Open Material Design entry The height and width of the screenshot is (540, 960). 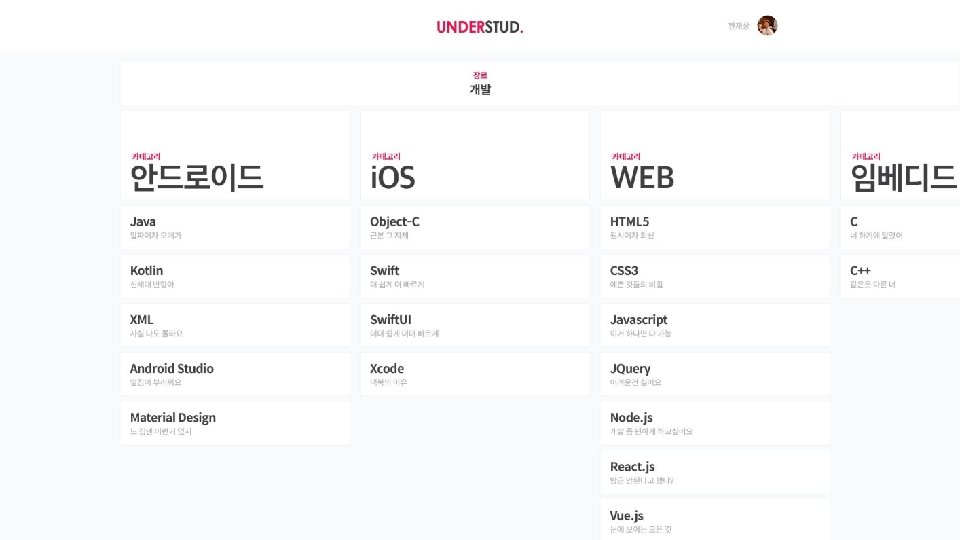tap(235, 423)
